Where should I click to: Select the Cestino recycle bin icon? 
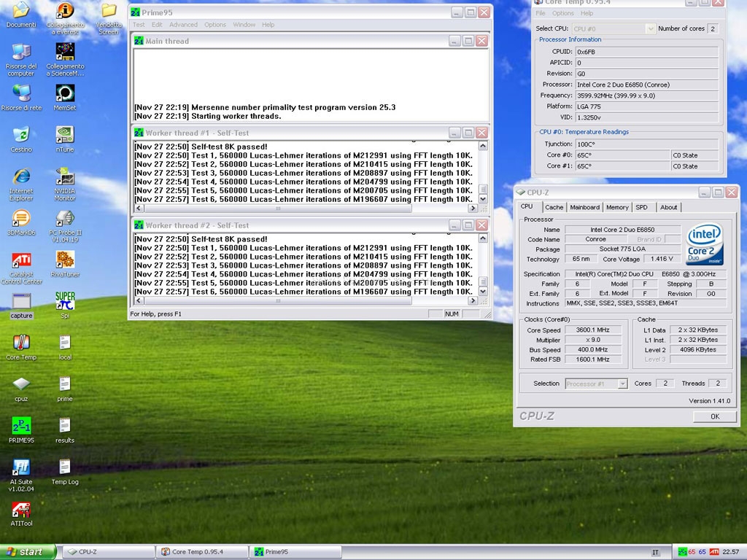coord(21,139)
